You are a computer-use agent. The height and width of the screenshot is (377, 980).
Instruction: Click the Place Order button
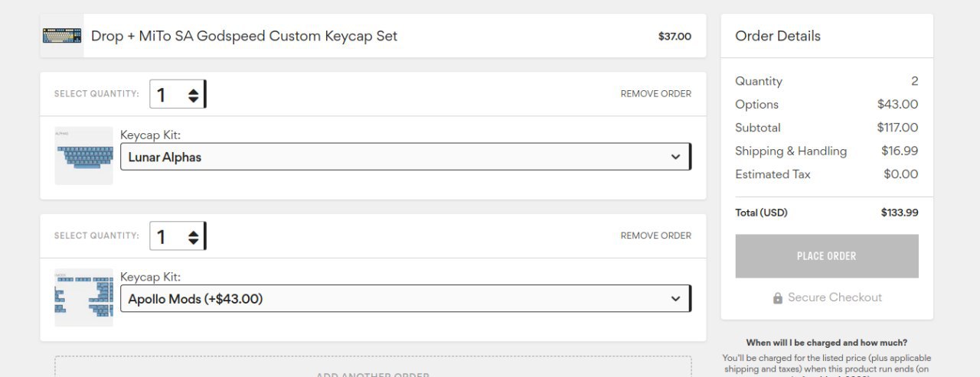click(827, 256)
